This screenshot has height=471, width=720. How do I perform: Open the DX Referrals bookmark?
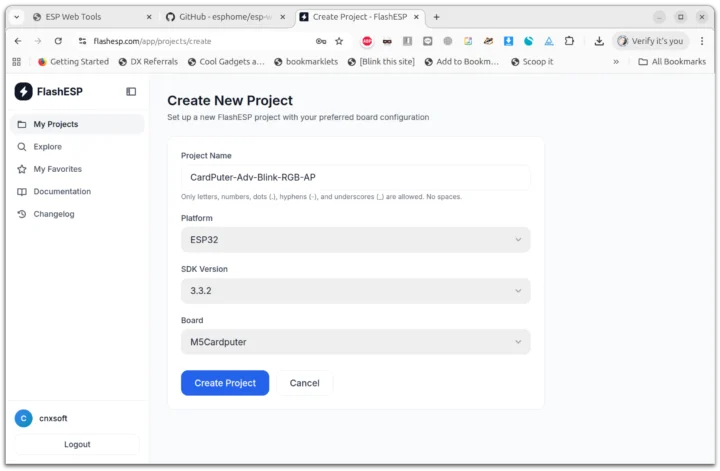pos(148,62)
